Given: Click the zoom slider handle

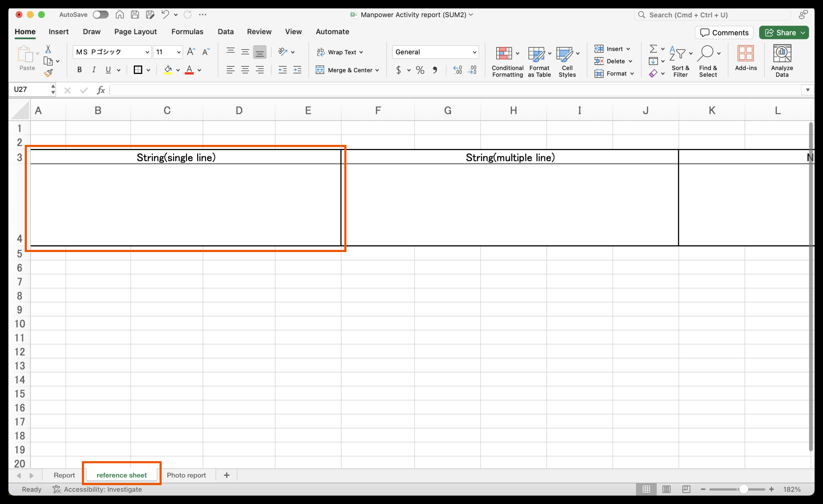Looking at the screenshot, I should pyautogui.click(x=743, y=489).
